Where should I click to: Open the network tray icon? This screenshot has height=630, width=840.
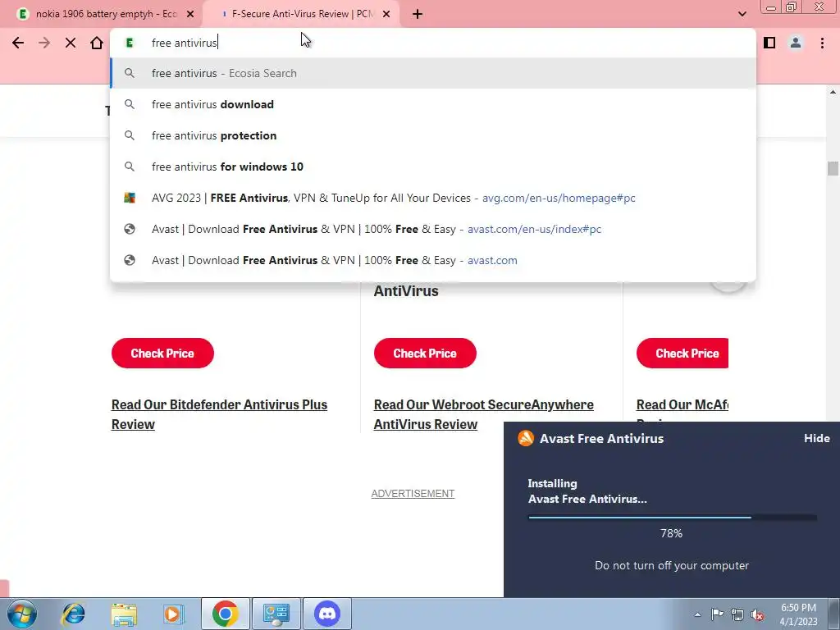pyautogui.click(x=737, y=614)
